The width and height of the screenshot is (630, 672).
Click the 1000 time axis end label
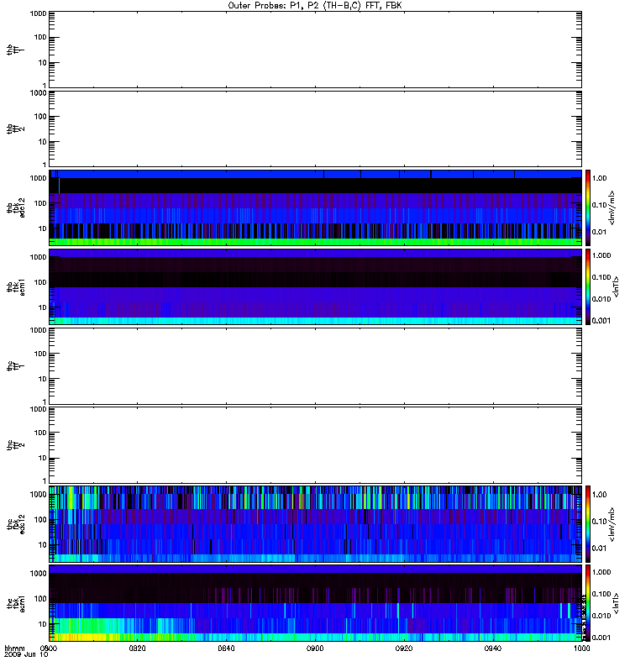click(x=581, y=648)
